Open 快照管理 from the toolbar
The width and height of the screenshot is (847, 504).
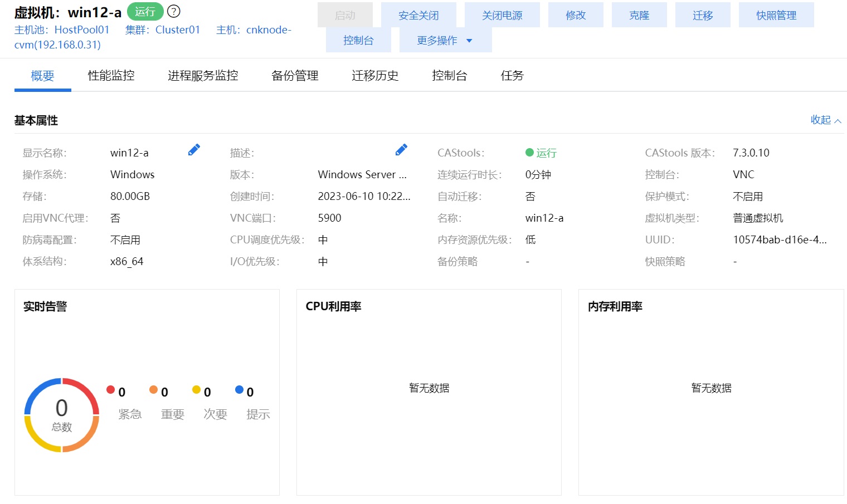coord(776,16)
